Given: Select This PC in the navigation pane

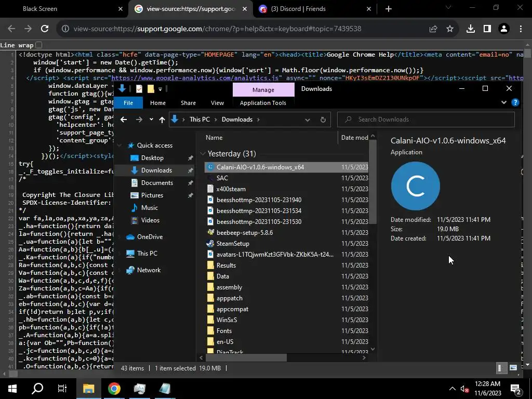Looking at the screenshot, I should tap(147, 253).
